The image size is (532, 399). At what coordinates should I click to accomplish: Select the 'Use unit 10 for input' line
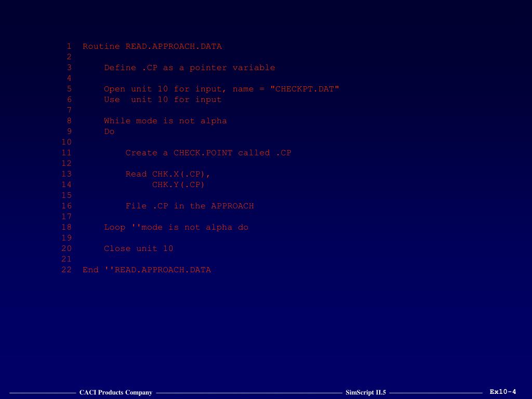click(163, 99)
